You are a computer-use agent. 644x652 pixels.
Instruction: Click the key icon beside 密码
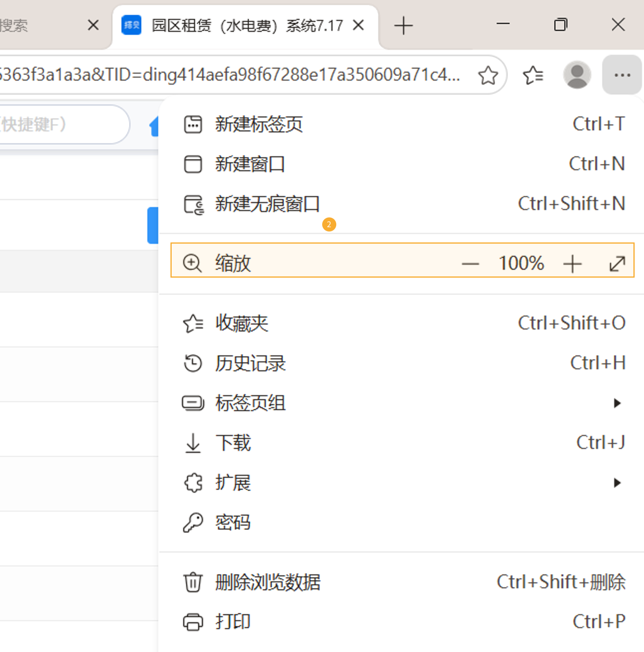[193, 523]
